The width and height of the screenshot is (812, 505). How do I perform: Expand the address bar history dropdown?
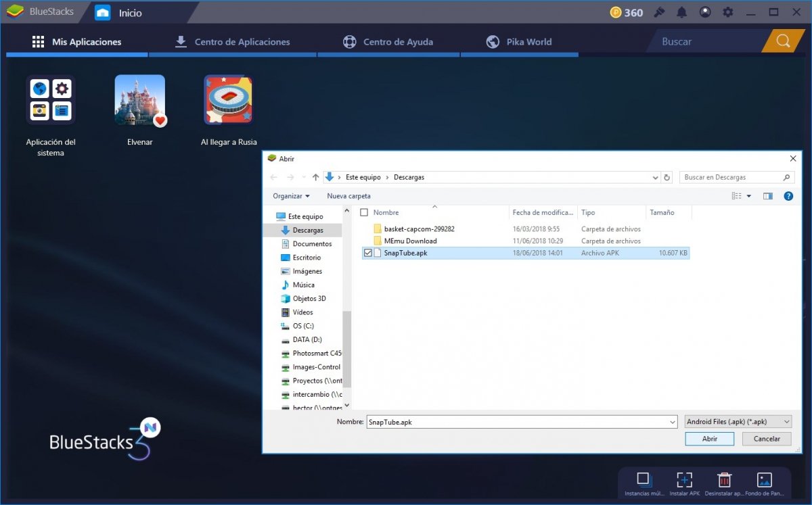pos(655,177)
